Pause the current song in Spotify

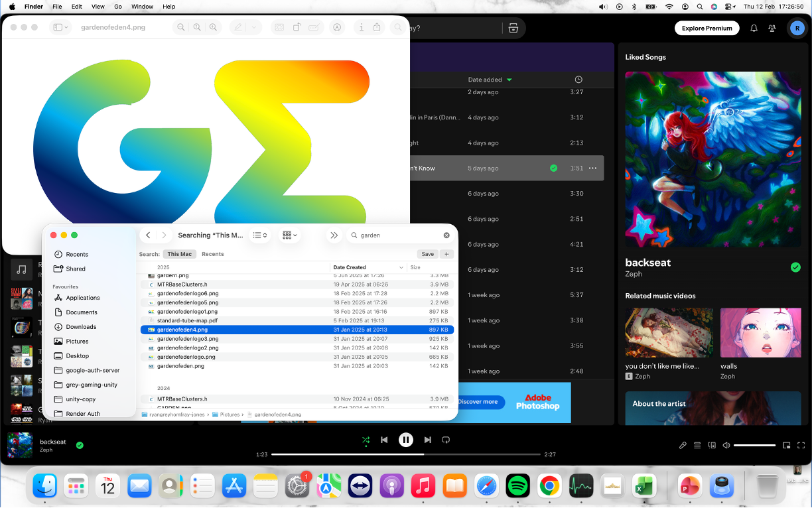click(406, 440)
